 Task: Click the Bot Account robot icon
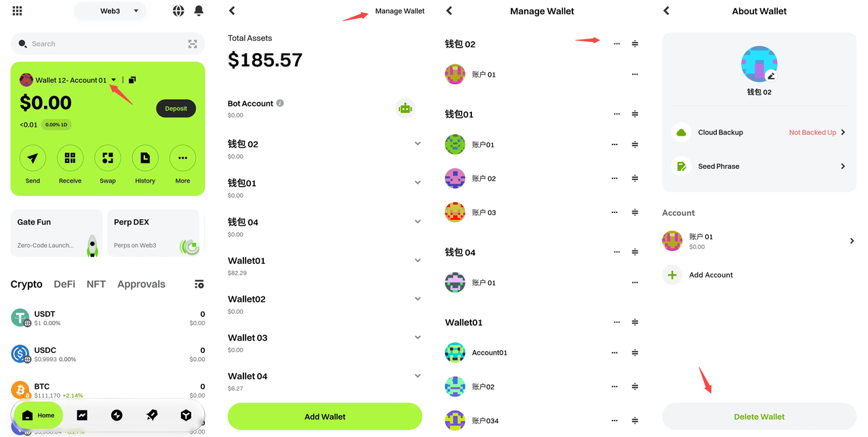(x=406, y=109)
